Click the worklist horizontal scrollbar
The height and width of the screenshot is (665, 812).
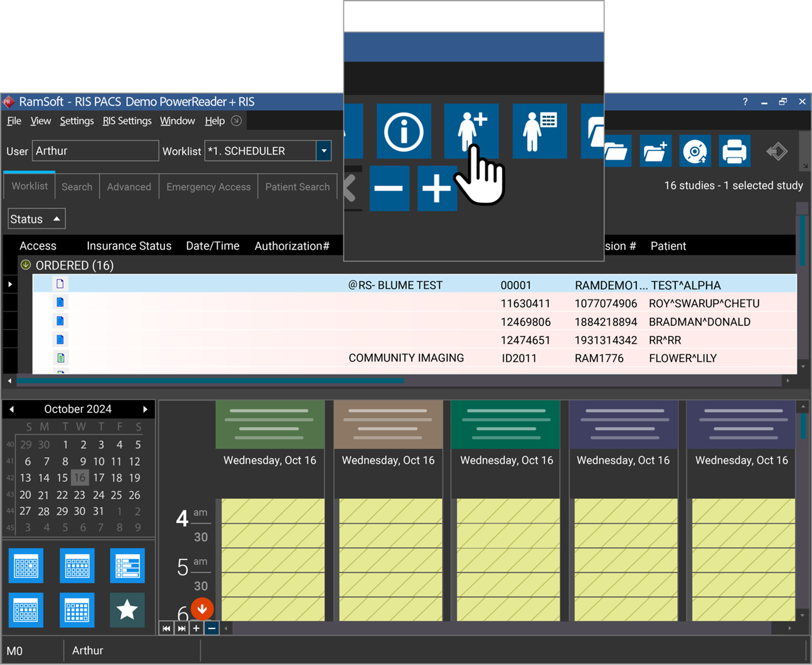coord(210,381)
